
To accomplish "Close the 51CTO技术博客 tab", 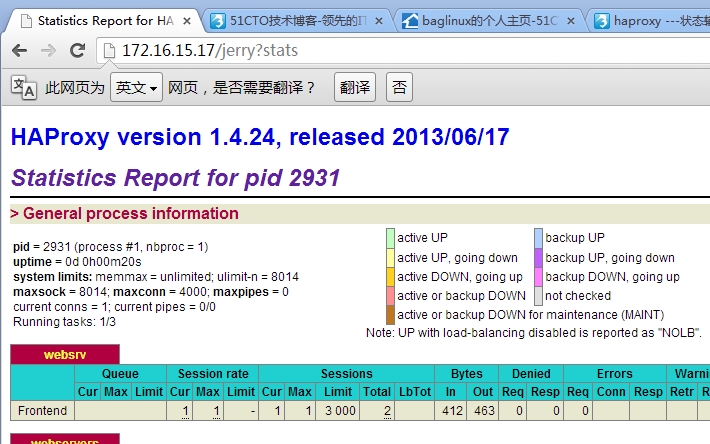I will (379, 21).
